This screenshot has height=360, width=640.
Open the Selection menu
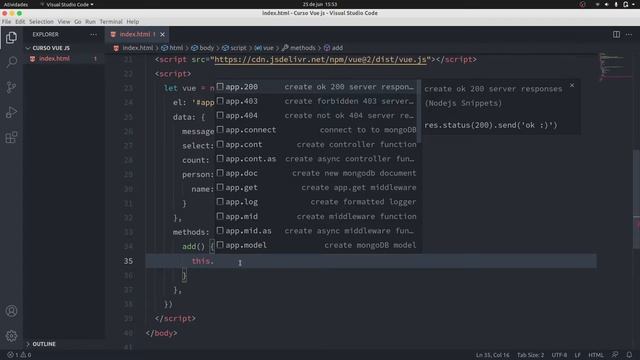click(41, 22)
